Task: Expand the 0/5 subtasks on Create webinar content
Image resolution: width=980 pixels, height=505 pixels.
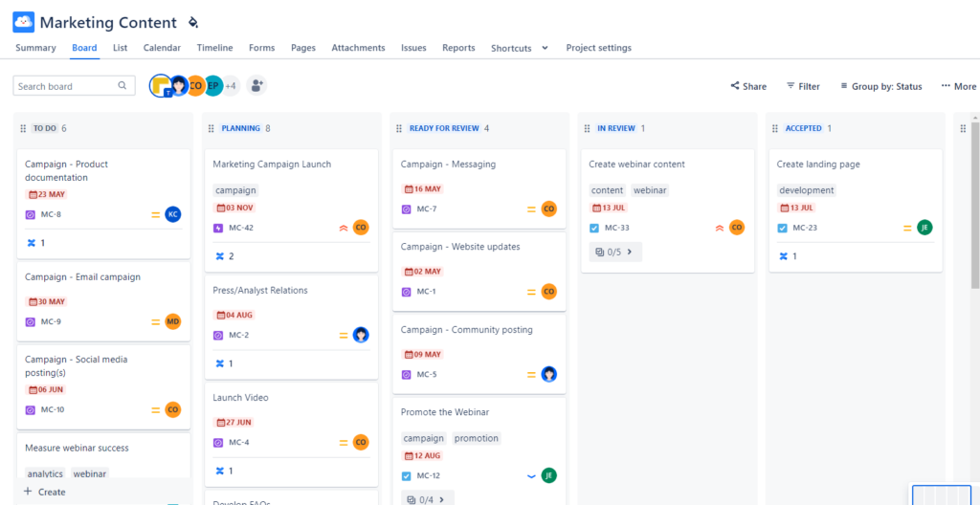Action: pos(615,252)
